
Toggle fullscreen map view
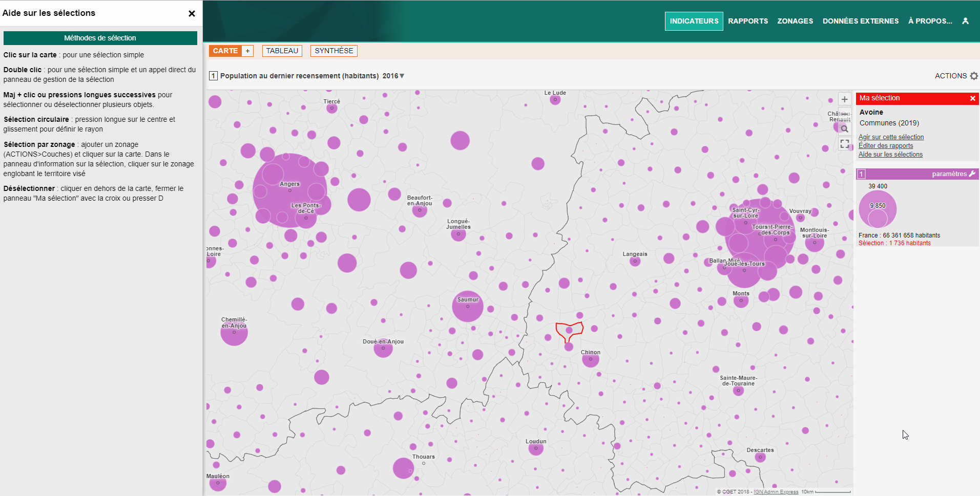[844, 144]
